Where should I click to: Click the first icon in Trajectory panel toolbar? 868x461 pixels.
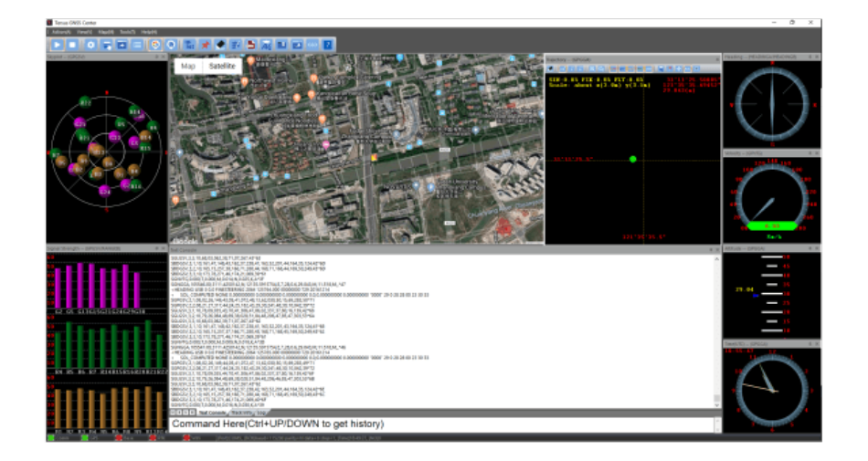point(551,68)
